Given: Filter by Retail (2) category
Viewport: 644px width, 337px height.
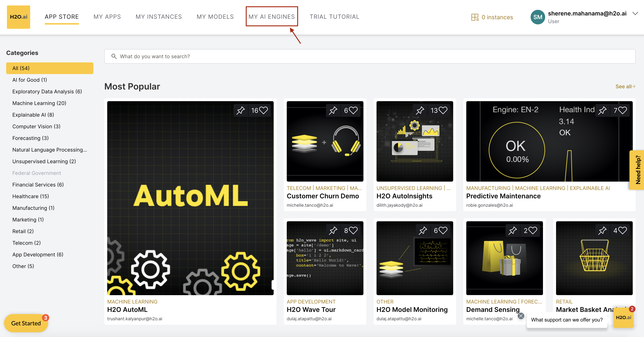Looking at the screenshot, I should coord(23,231).
